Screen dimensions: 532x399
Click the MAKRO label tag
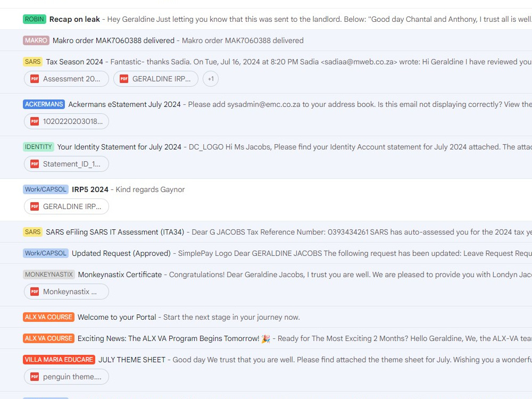[36, 40]
